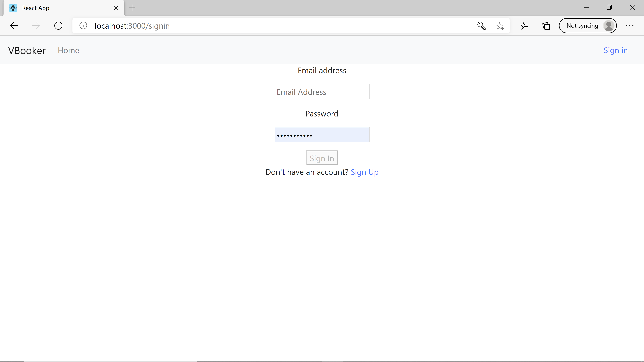Viewport: 644px width, 362px height.
Task: Open the Collections icon
Action: [546, 25]
